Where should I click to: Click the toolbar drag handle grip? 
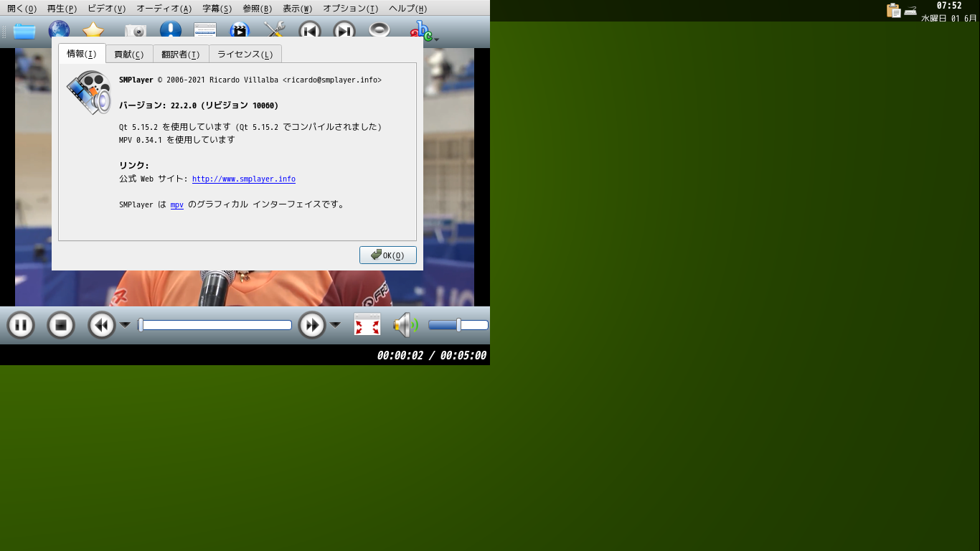click(x=4, y=31)
